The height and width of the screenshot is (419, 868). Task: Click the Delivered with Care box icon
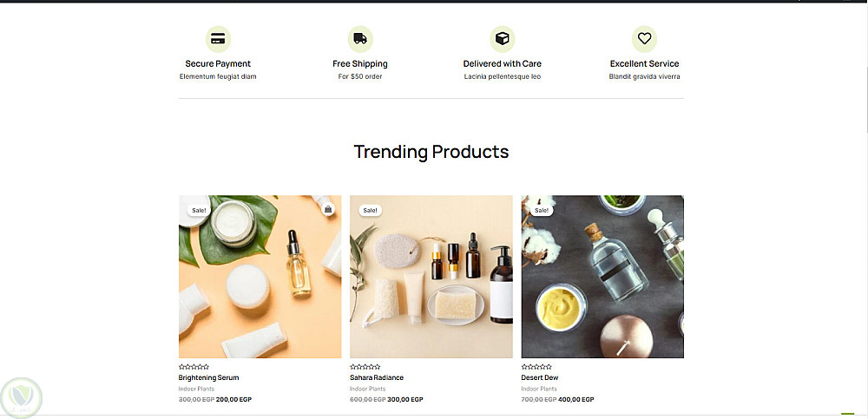pos(502,39)
